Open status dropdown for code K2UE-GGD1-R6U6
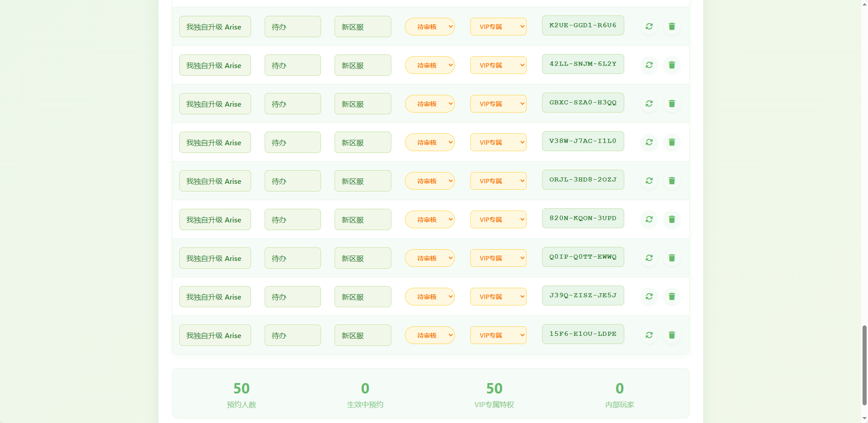Viewport: 868px width, 423px height. (429, 27)
